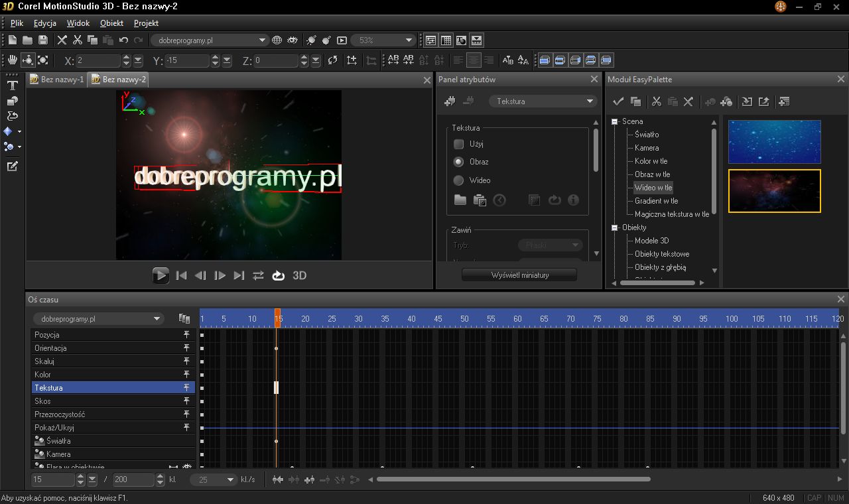Open the object dropdown showing dobreprogramy.pl in toolbar

pyautogui.click(x=210, y=40)
